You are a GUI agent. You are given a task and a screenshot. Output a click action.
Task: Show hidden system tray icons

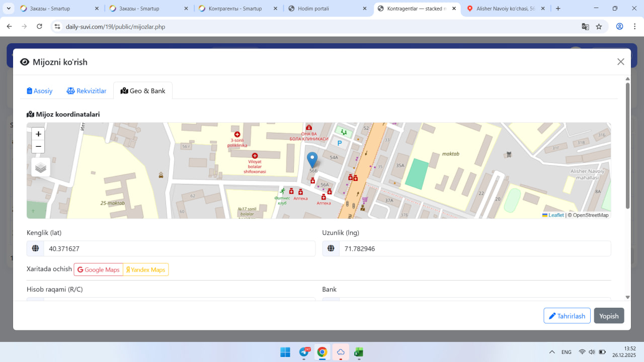[x=552, y=352]
